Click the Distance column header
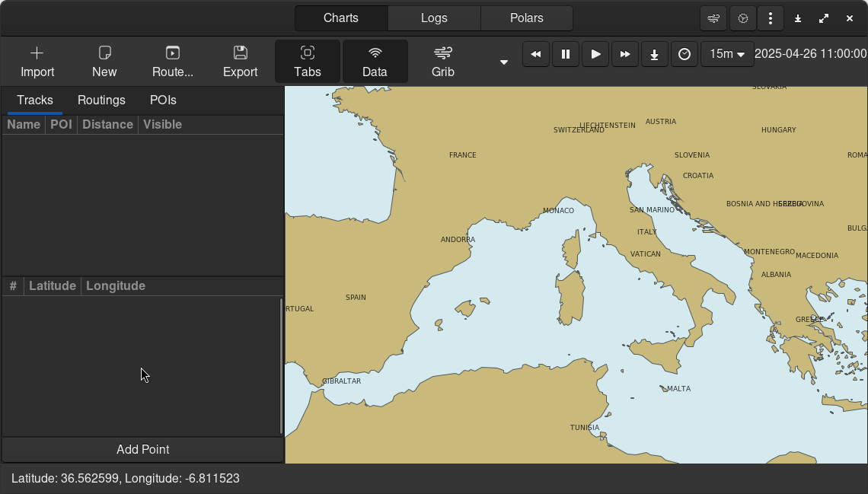Viewport: 868px width, 494px height. coord(107,125)
